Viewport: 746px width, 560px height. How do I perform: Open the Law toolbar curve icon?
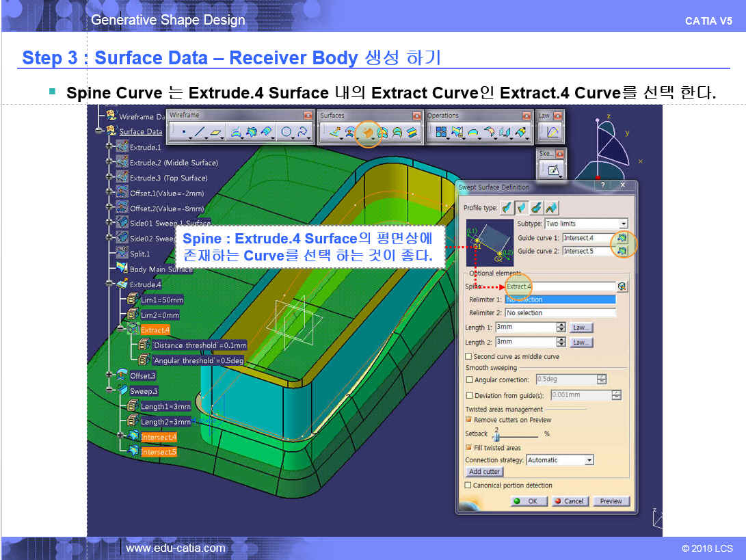pos(552,132)
